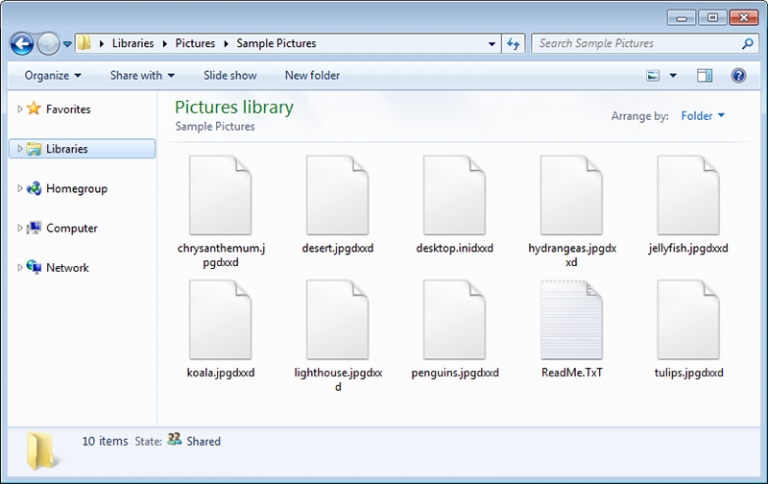Click the search magnifier icon
768x484 pixels.
click(x=747, y=44)
